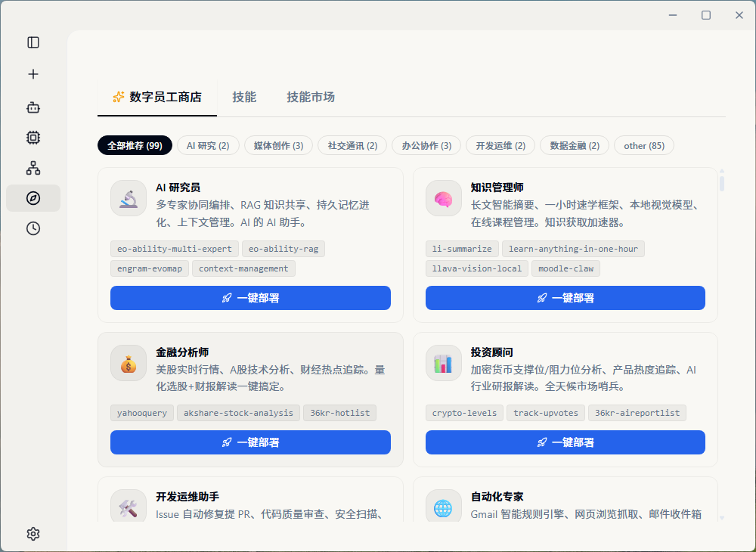756x552 pixels.
Task: Filter by AI 研究 (2) category
Action: 208,146
